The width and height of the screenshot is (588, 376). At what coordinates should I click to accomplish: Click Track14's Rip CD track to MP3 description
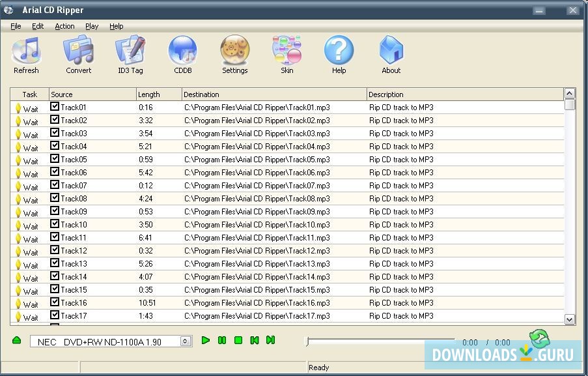click(401, 277)
